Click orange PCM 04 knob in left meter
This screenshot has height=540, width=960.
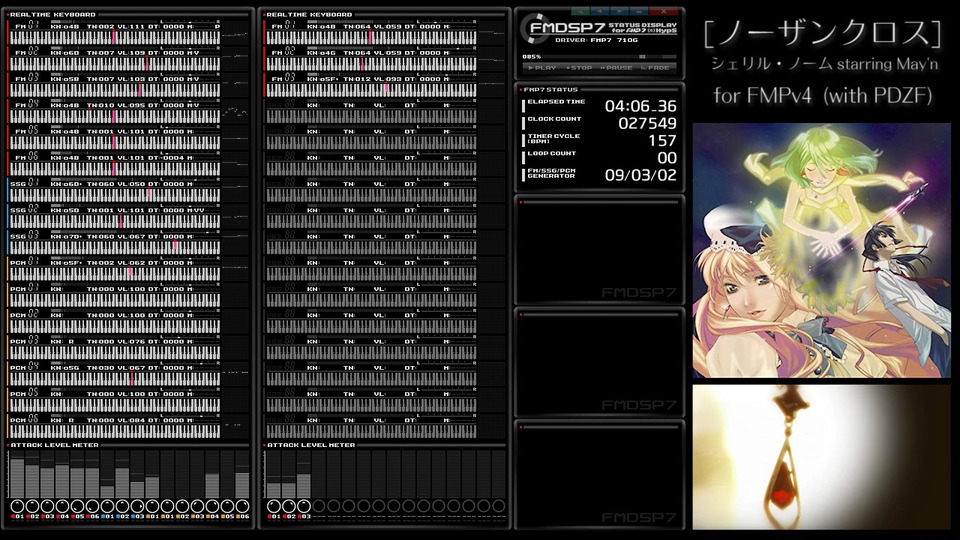point(212,506)
